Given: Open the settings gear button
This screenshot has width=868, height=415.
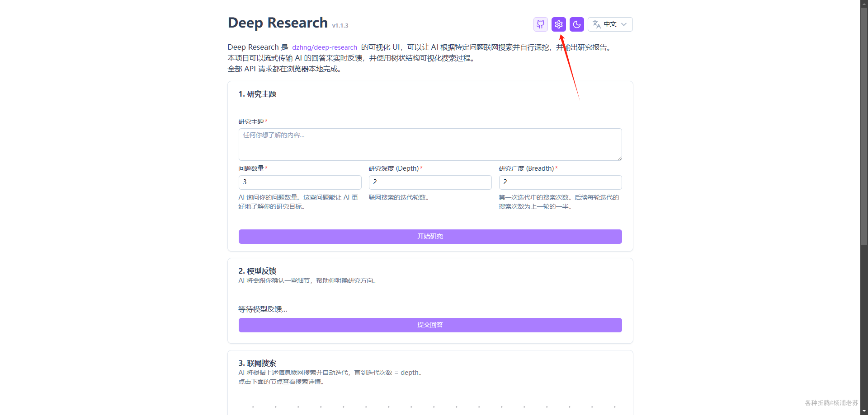Looking at the screenshot, I should (x=559, y=24).
